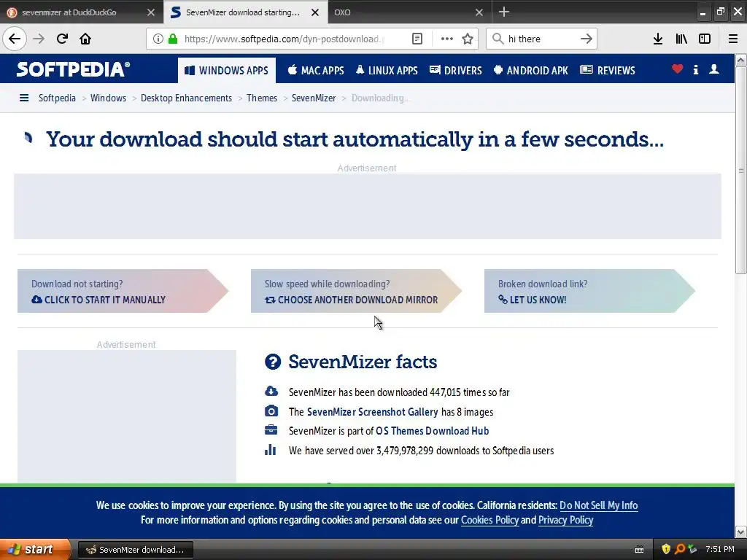This screenshot has height=560, width=747.
Task: Open the security shield tray icon
Action: coord(666,549)
